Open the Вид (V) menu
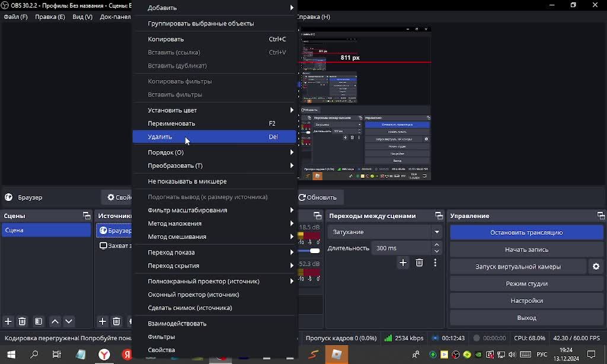 [82, 17]
